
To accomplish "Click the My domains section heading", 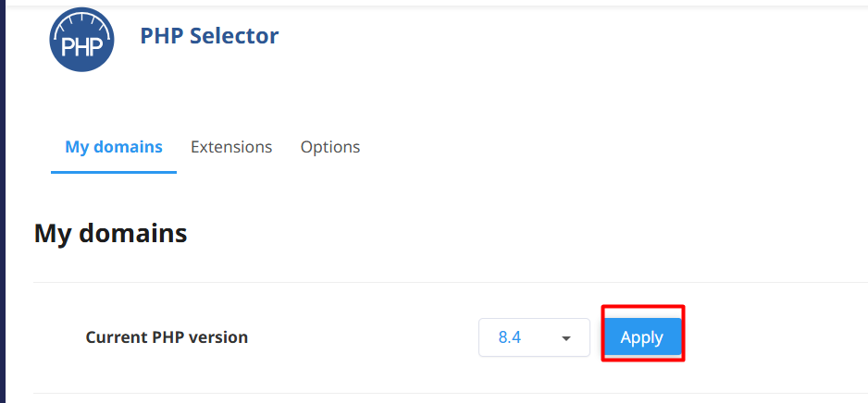I will coord(110,234).
